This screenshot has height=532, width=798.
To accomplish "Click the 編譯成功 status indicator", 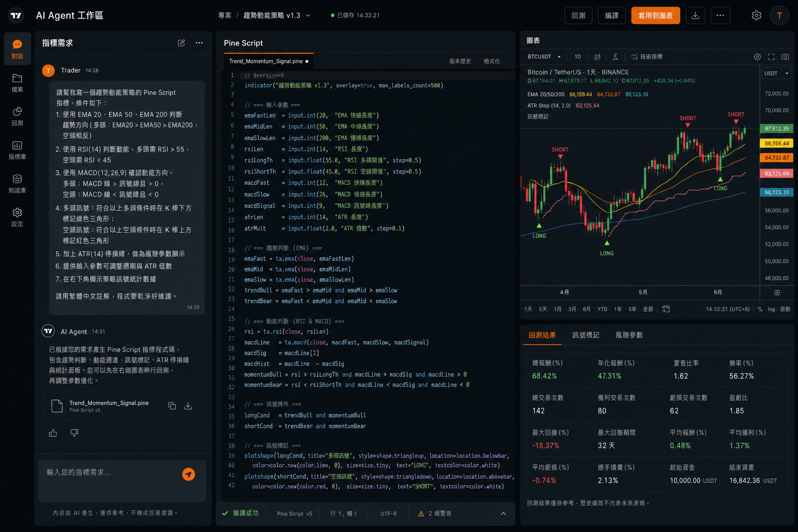I will pyautogui.click(x=240, y=513).
